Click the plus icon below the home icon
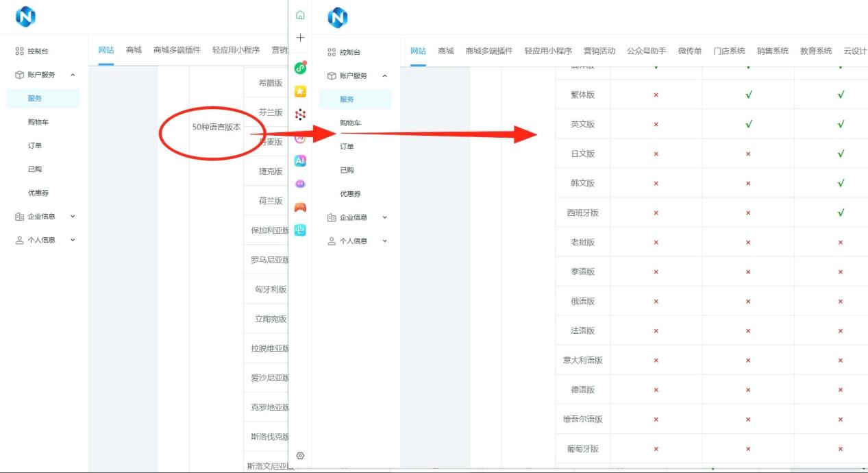 click(x=300, y=38)
